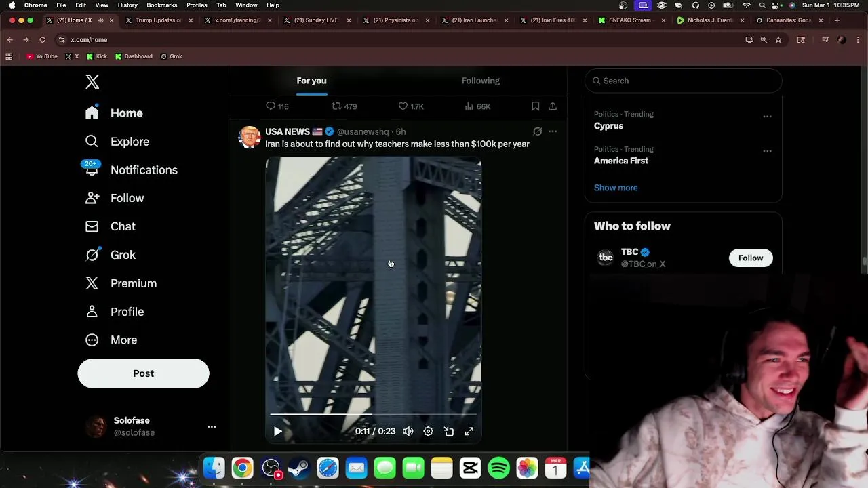Click Show more under trends
The image size is (868, 488).
pos(616,188)
